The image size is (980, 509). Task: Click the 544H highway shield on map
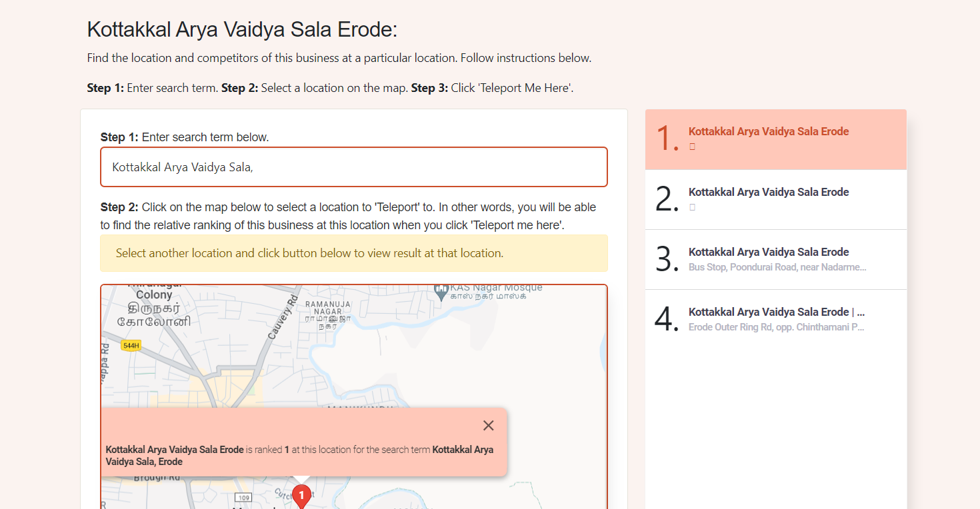coord(131,346)
